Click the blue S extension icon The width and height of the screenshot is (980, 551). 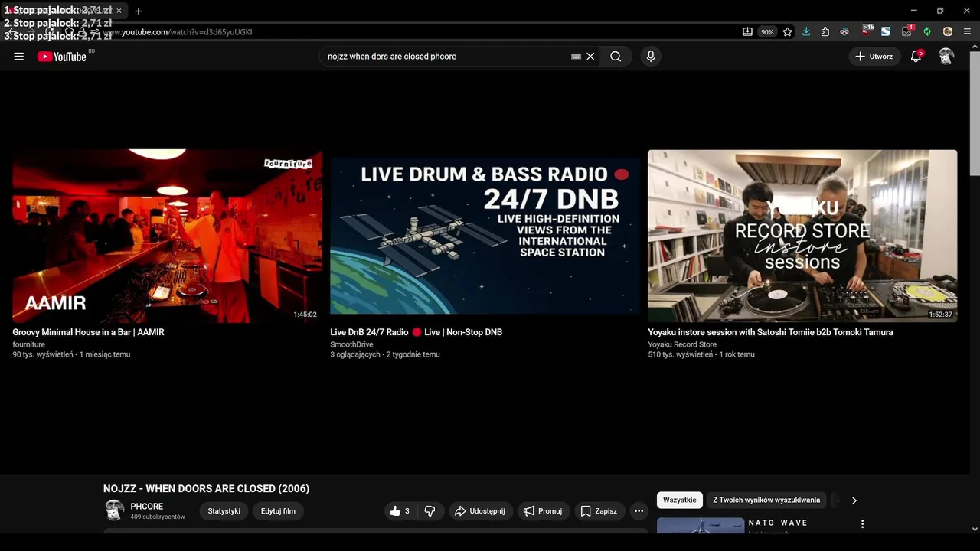point(886,32)
